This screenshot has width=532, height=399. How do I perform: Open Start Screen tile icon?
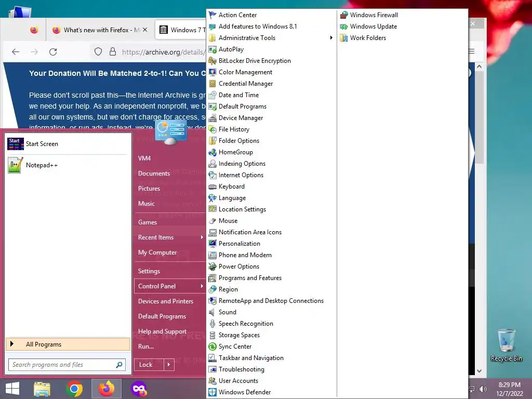tap(15, 144)
